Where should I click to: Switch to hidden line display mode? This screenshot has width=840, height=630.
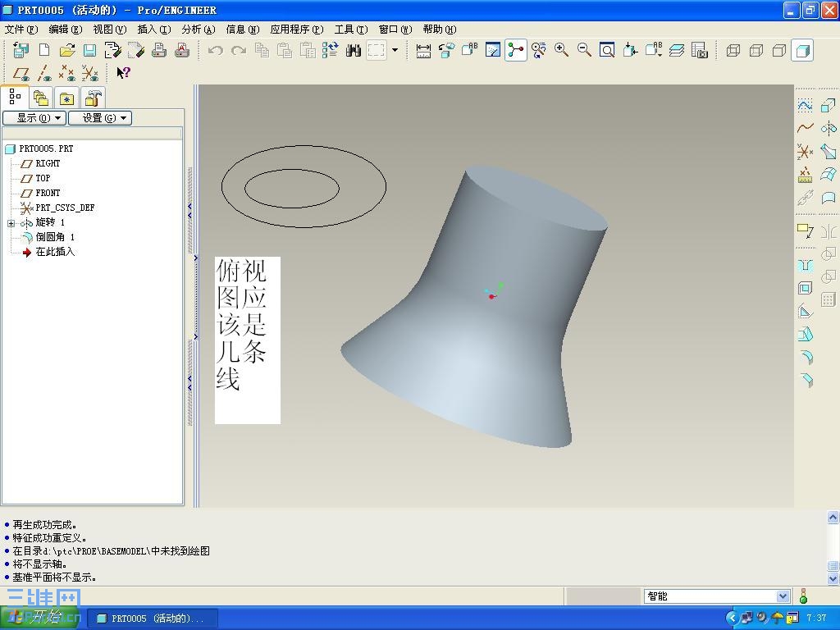click(756, 50)
